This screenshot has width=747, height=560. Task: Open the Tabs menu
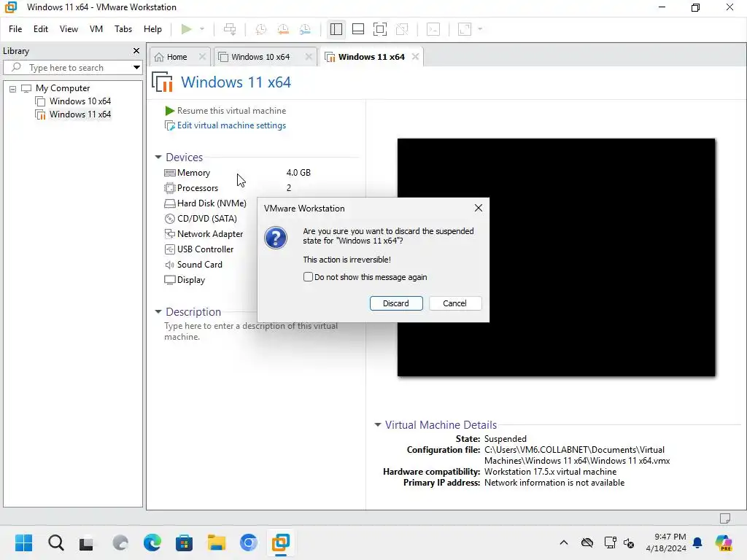(123, 29)
